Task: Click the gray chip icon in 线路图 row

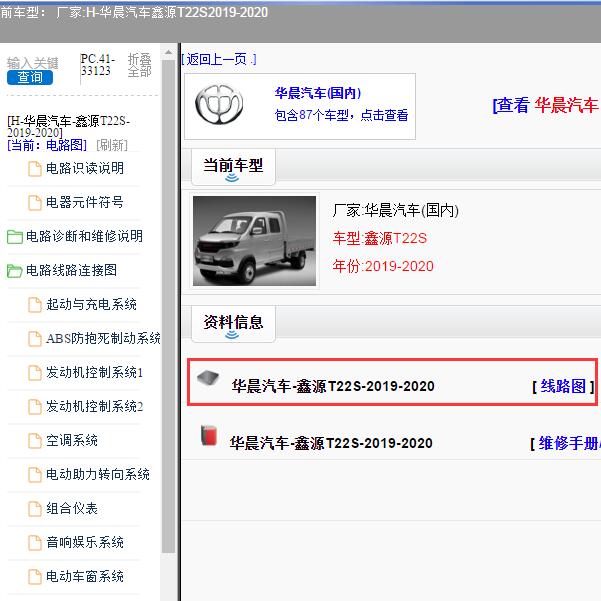Action: [208, 378]
